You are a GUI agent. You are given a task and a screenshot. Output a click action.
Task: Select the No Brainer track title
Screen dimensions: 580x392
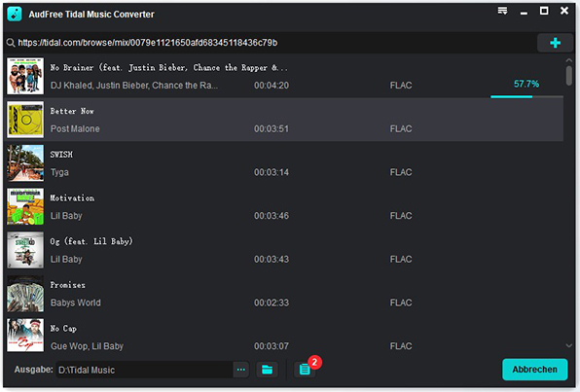point(168,68)
